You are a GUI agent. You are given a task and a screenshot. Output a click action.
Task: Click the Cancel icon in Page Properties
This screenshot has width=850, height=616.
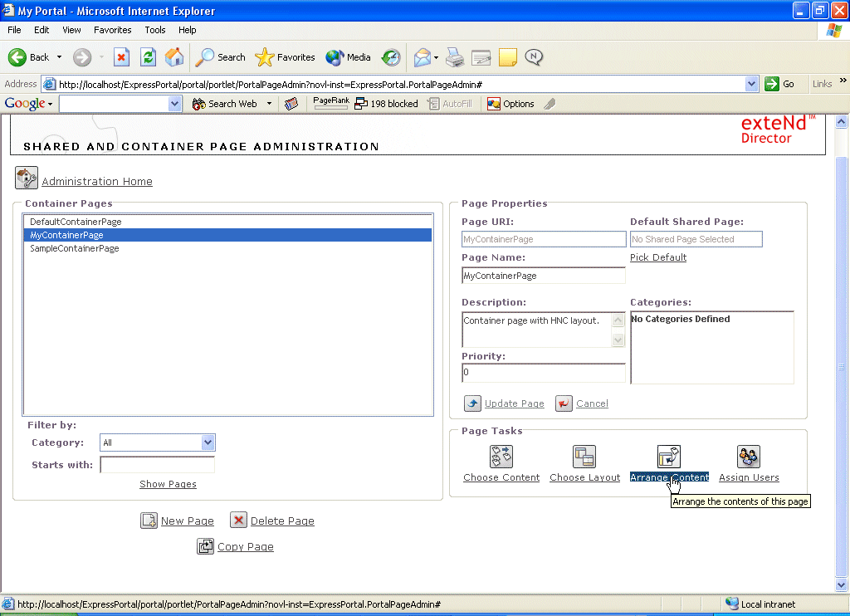[x=564, y=403]
